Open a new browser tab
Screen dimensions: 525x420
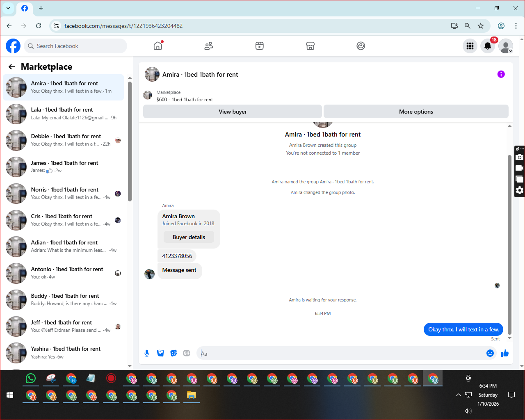pyautogui.click(x=41, y=8)
